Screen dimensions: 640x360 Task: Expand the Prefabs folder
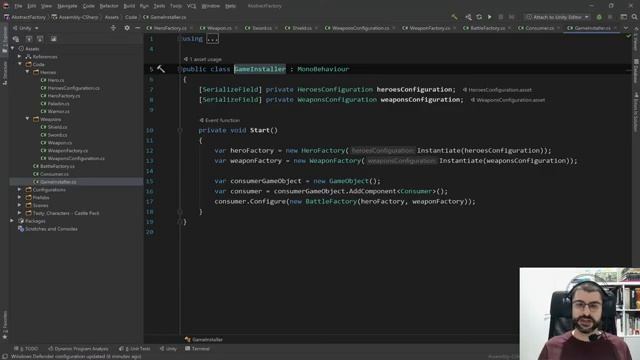[20, 198]
